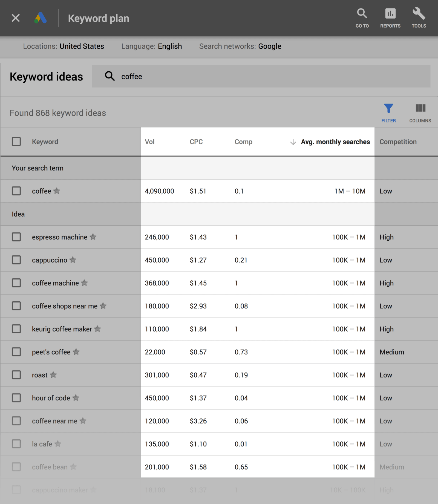Toggle checkbox for coffee shops near me
Screen dimensions: 438x504
(x=16, y=306)
